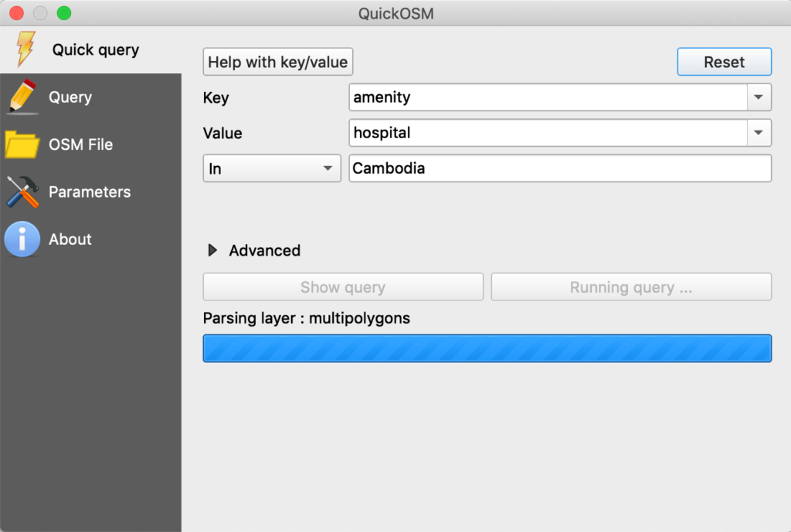Image resolution: width=791 pixels, height=532 pixels.
Task: Click the Key label
Action: pos(216,97)
